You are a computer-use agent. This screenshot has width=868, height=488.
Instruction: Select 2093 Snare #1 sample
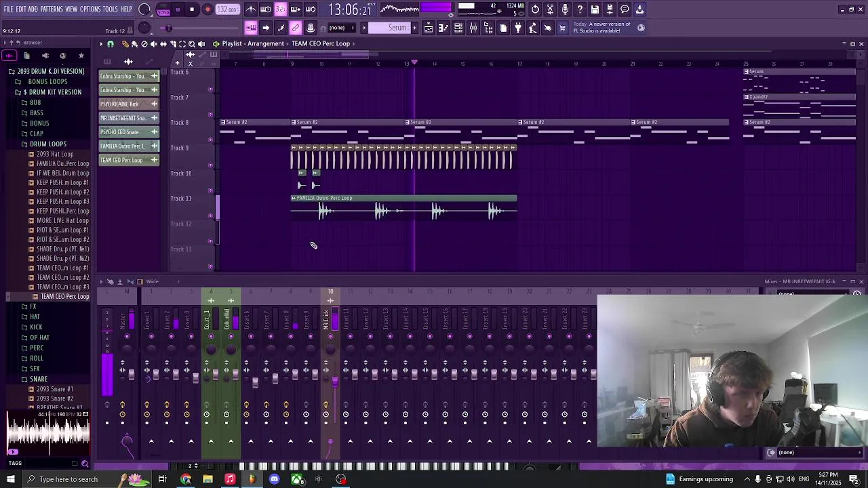click(54, 389)
